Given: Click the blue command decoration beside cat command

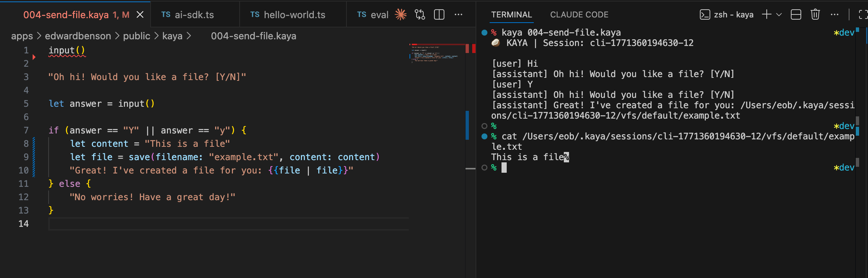Looking at the screenshot, I should 484,136.
